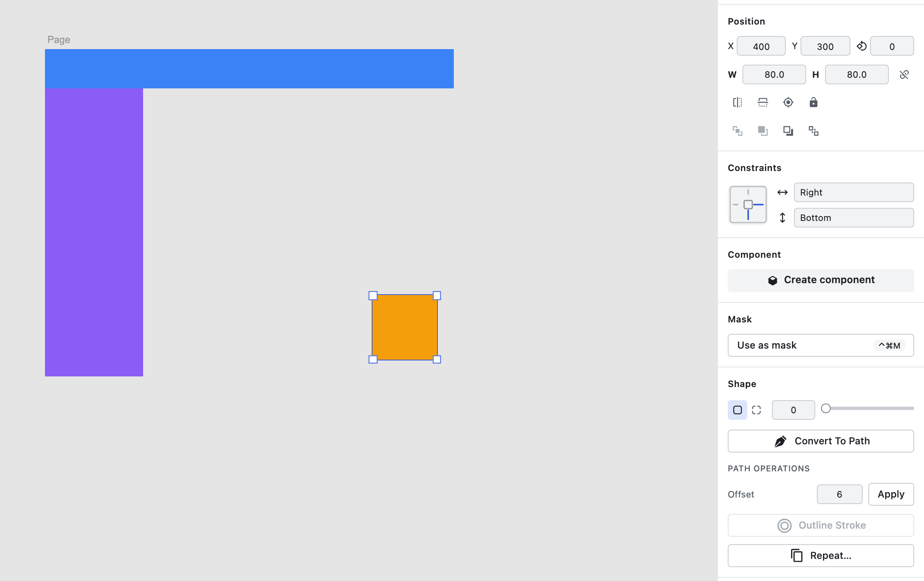The width and height of the screenshot is (924, 581).
Task: Select the individual corners radius mode
Action: pos(756,410)
